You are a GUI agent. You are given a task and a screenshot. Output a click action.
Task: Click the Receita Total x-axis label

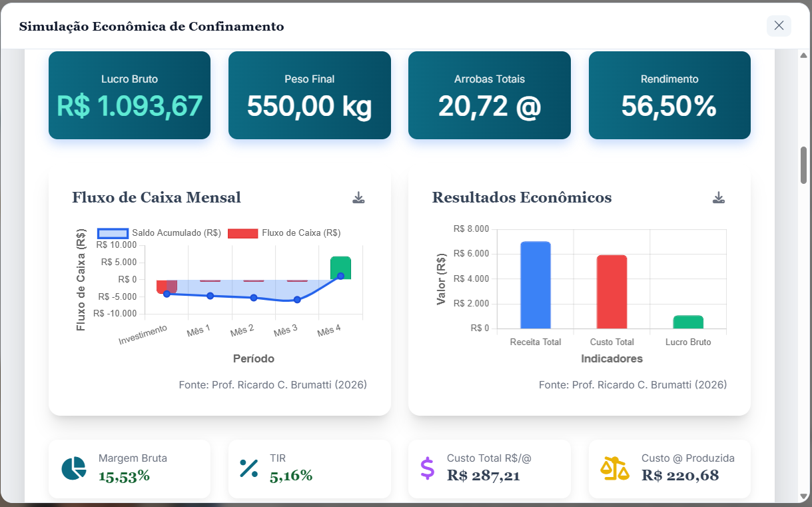(x=536, y=342)
